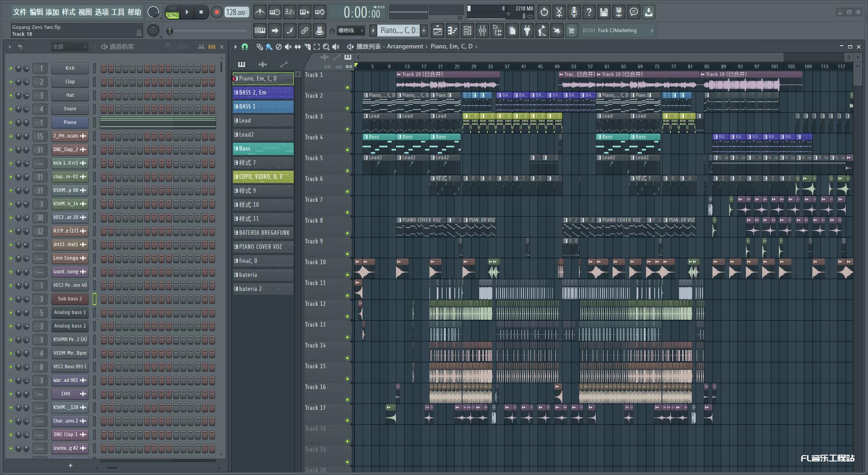Open the pattern selector Piano,.., C, D

click(x=398, y=31)
